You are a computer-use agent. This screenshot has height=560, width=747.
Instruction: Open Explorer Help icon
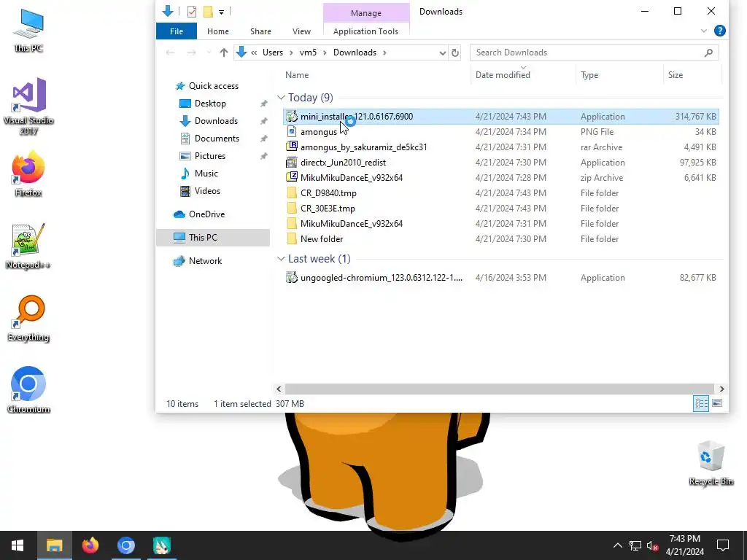720,31
